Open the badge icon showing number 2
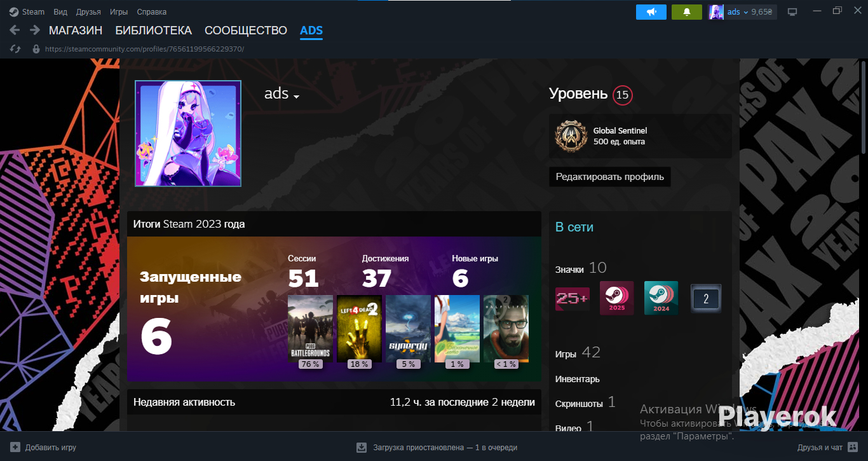Image resolution: width=868 pixels, height=461 pixels. [706, 298]
